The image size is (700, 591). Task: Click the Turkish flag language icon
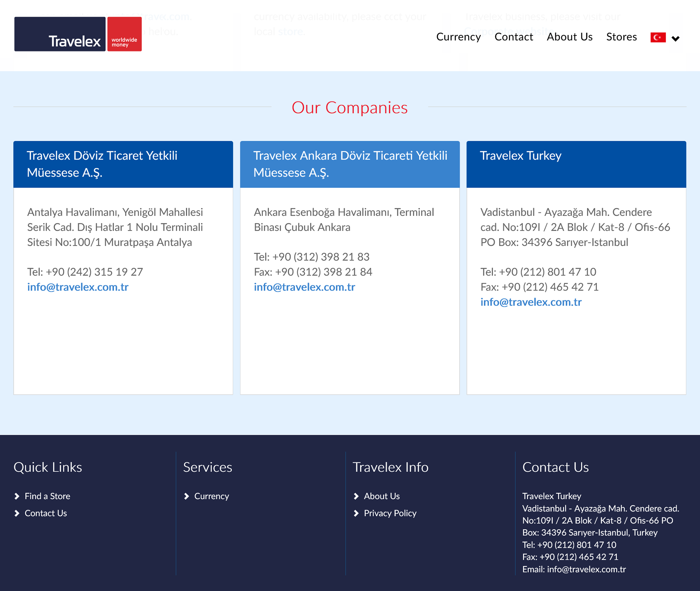click(x=658, y=37)
